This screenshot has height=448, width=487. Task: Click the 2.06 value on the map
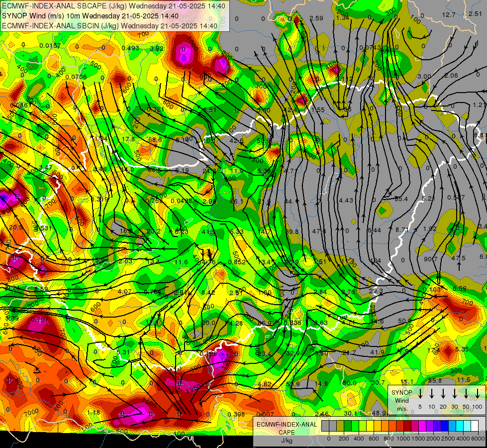click(x=451, y=75)
